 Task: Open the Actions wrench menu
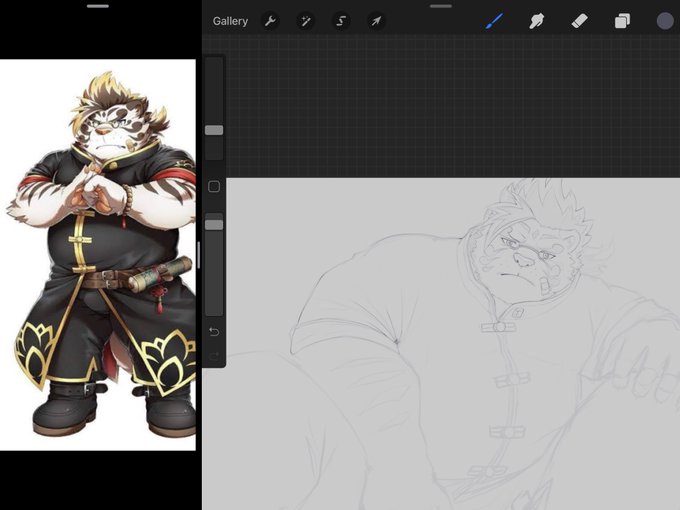270,21
